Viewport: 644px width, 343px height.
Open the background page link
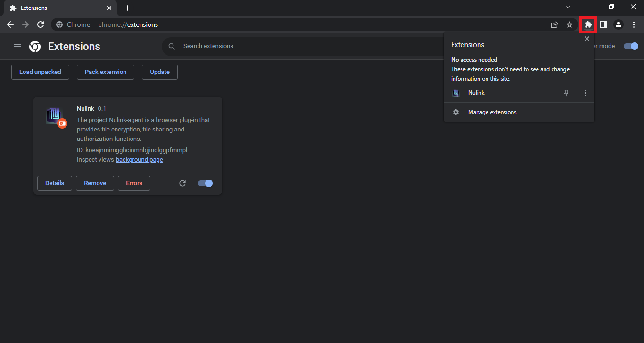139,160
